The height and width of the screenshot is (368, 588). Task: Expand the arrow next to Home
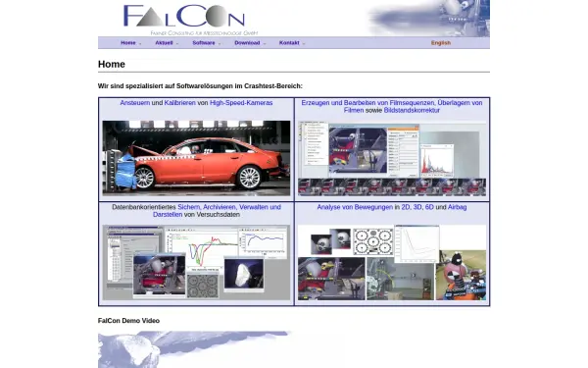pyautogui.click(x=140, y=43)
